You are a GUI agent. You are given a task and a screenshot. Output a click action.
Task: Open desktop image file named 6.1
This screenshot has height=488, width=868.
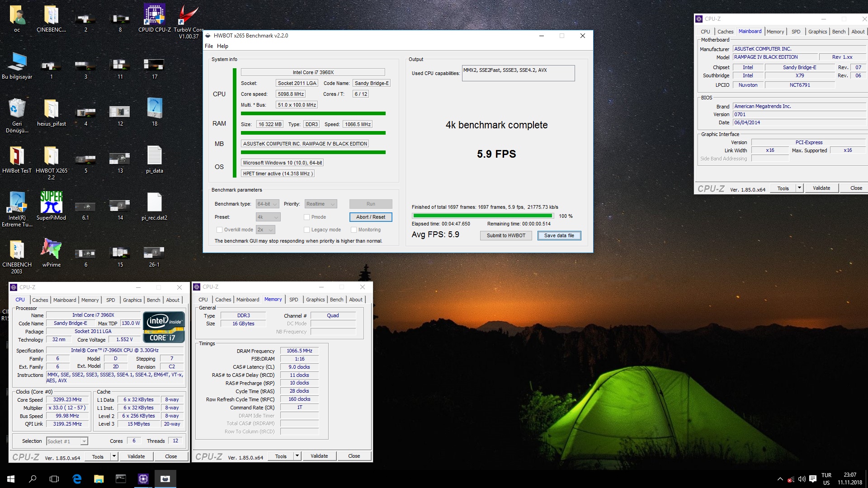[85, 211]
